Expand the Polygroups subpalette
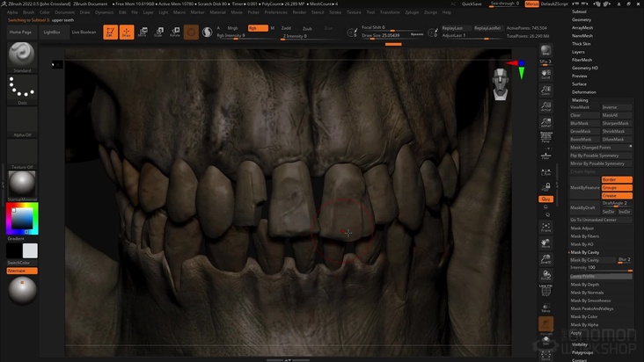This screenshot has width=644, height=362. tap(583, 351)
